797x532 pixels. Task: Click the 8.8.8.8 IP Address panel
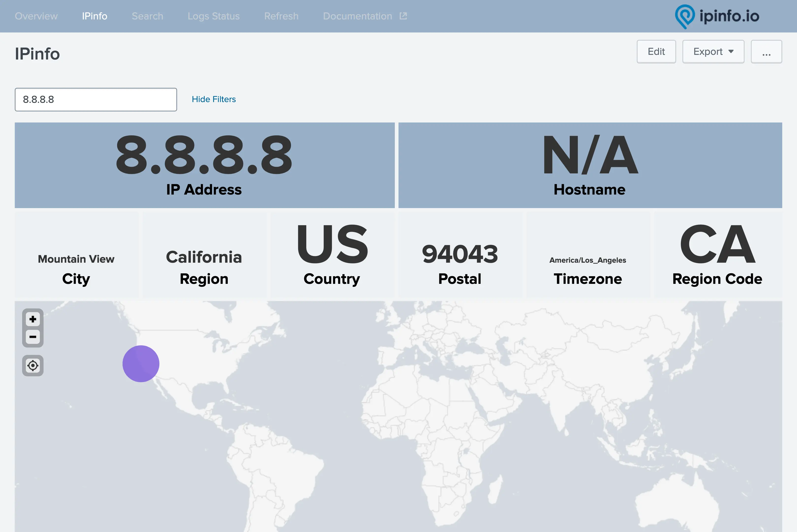click(204, 165)
